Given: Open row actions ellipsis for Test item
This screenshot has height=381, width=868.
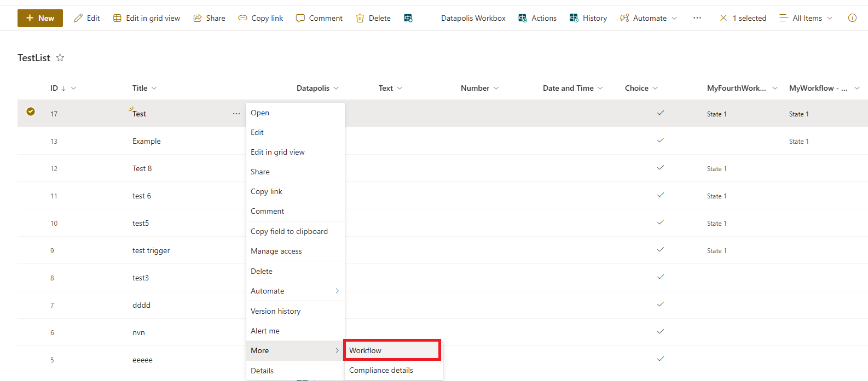Looking at the screenshot, I should [236, 114].
